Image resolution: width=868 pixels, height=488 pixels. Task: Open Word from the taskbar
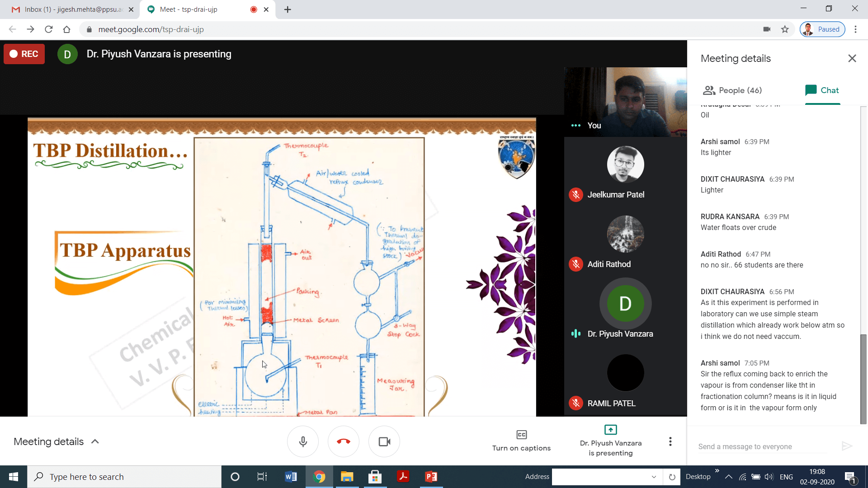pyautogui.click(x=291, y=477)
